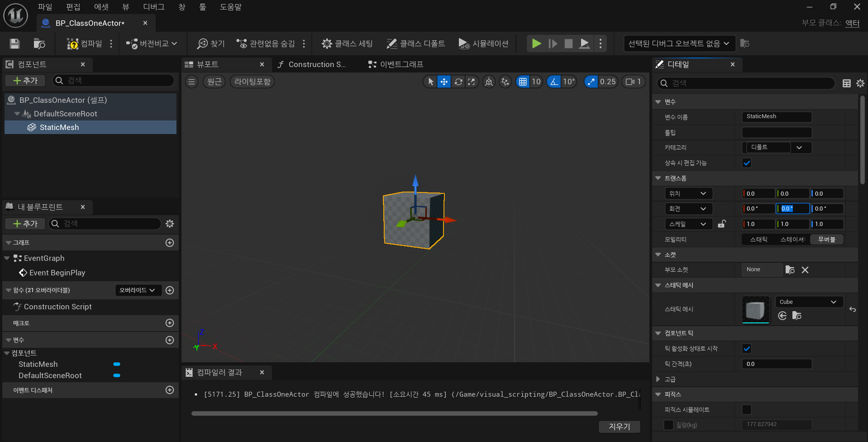Browse to asset in content browser icon
Screen dimensions: 868x442
[x=39, y=43]
